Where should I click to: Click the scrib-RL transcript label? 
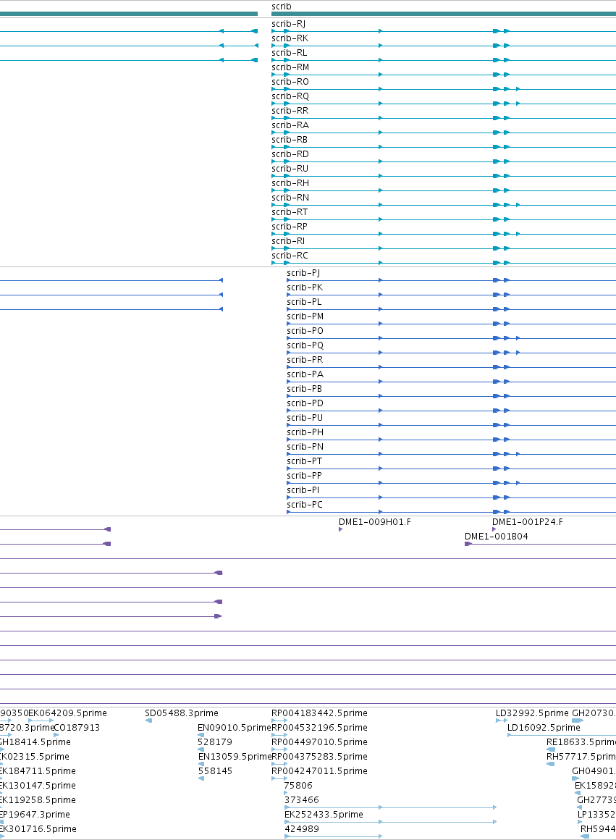(x=290, y=52)
